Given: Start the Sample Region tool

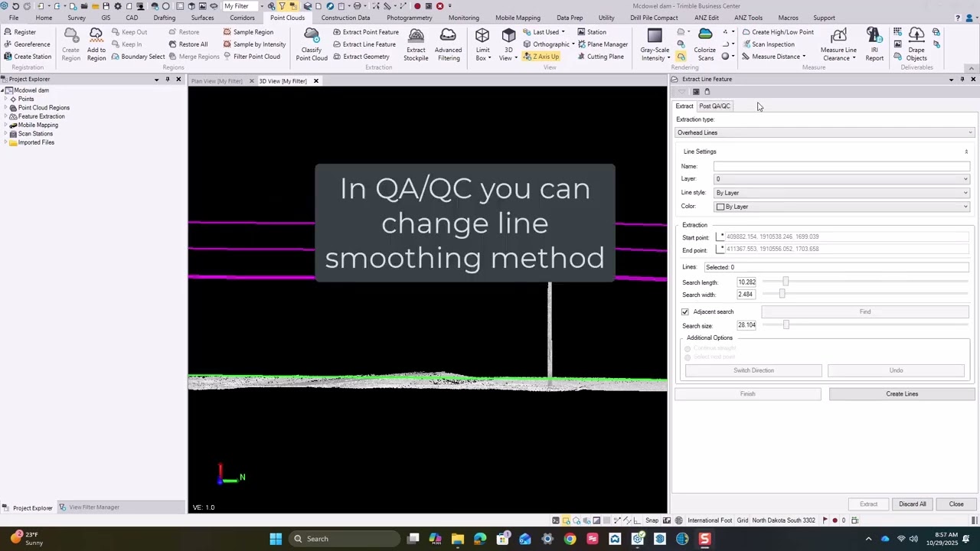Looking at the screenshot, I should (248, 32).
